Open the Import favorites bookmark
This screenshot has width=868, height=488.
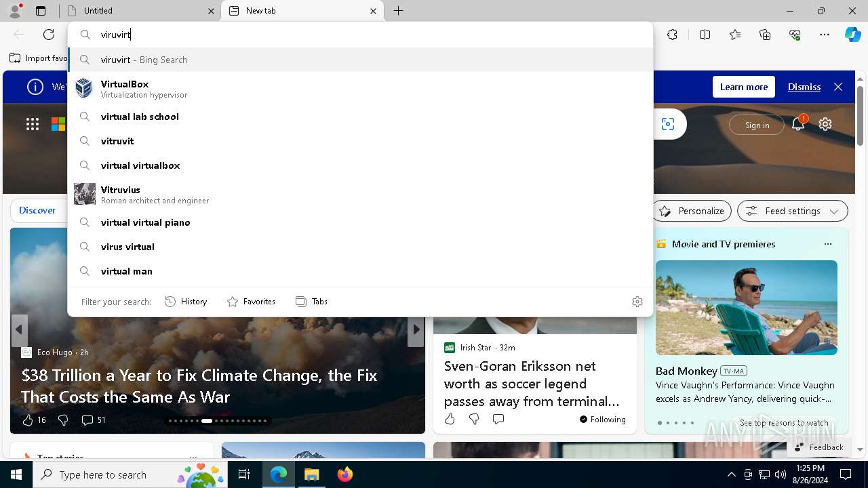[39, 58]
